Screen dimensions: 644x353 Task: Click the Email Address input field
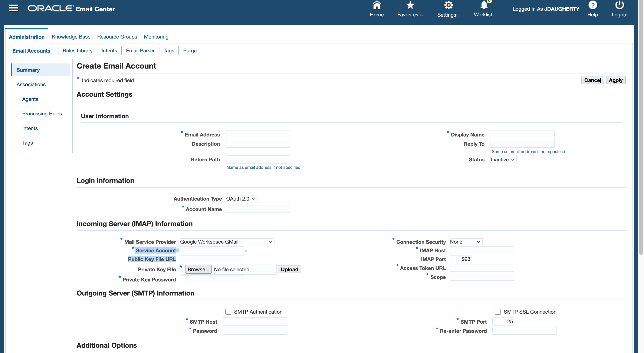pyautogui.click(x=257, y=135)
